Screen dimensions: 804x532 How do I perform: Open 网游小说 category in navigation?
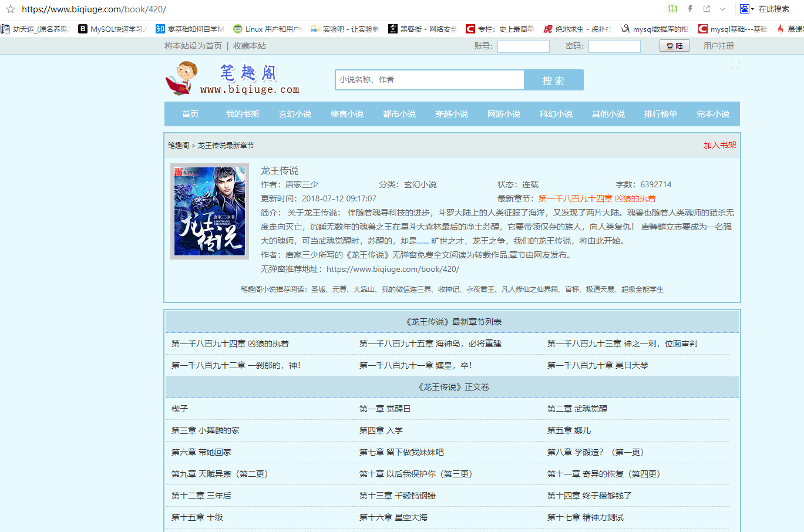pyautogui.click(x=504, y=114)
